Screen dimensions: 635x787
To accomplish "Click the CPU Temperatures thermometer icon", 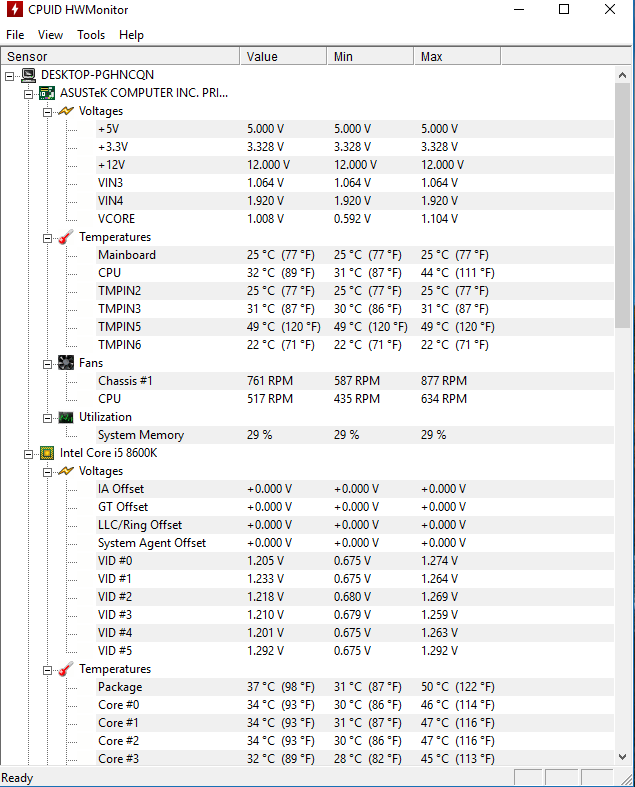I will click(x=66, y=669).
